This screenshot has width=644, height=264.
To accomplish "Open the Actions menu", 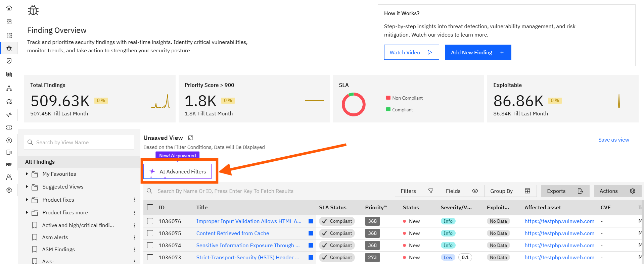I will click(617, 191).
